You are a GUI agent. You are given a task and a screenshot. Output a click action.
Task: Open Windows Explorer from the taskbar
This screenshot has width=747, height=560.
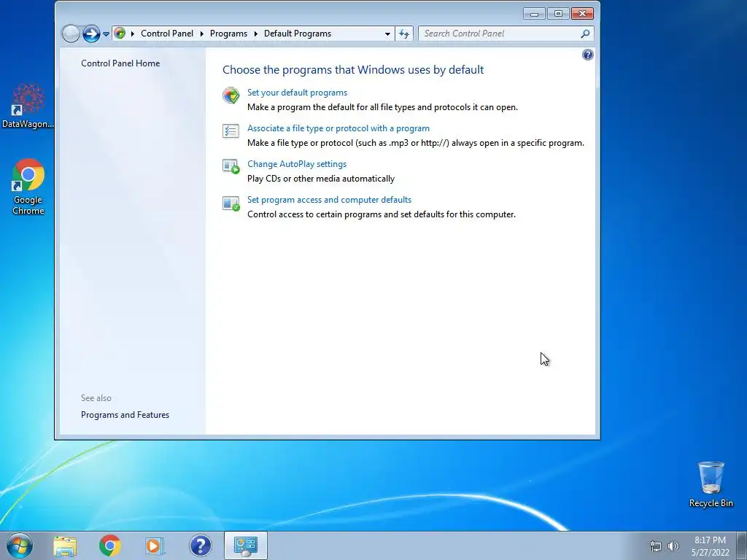(x=65, y=545)
